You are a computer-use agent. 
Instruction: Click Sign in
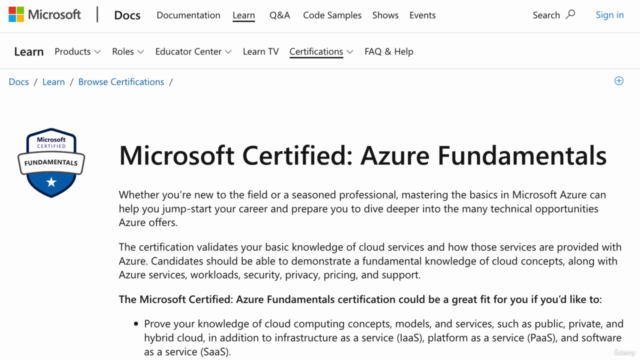(609, 15)
